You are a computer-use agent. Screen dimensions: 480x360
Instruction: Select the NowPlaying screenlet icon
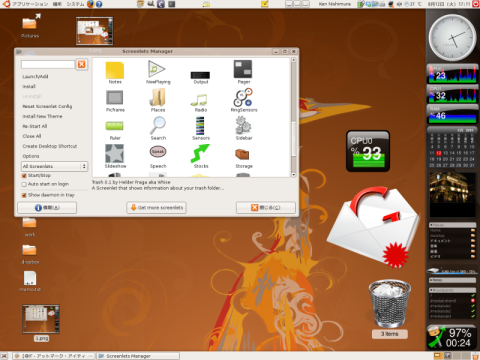tap(156, 69)
